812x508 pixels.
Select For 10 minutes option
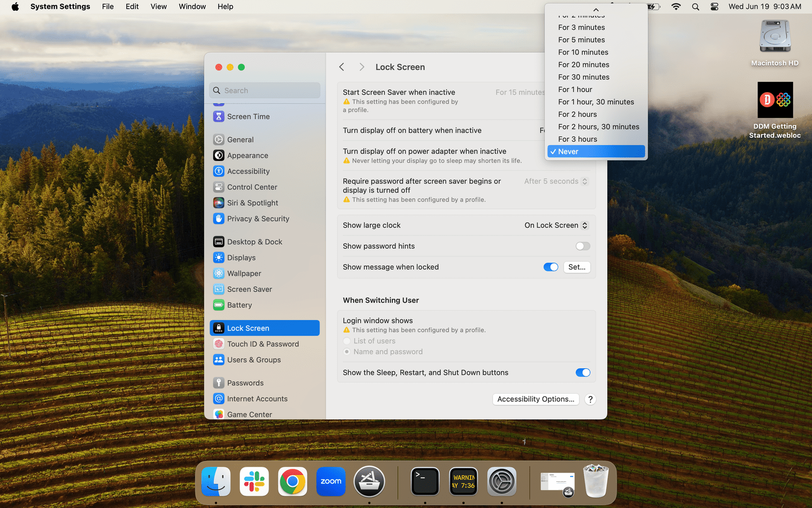(x=583, y=53)
